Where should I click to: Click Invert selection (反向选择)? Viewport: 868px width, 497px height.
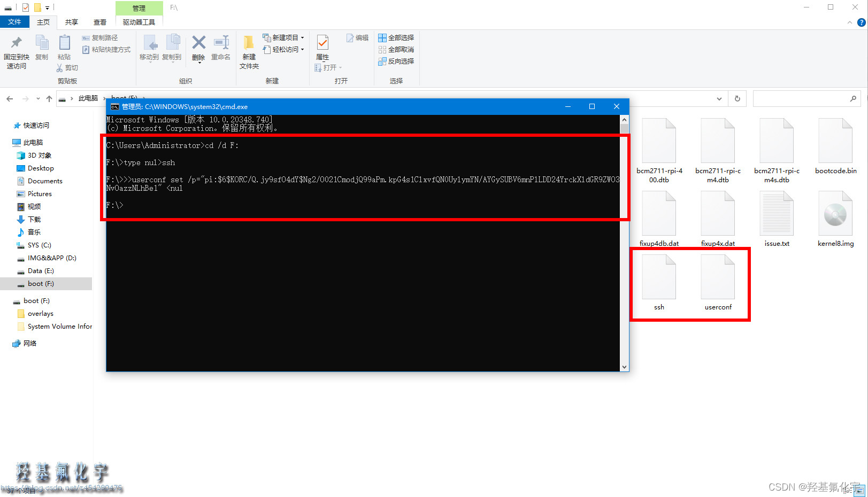(396, 61)
